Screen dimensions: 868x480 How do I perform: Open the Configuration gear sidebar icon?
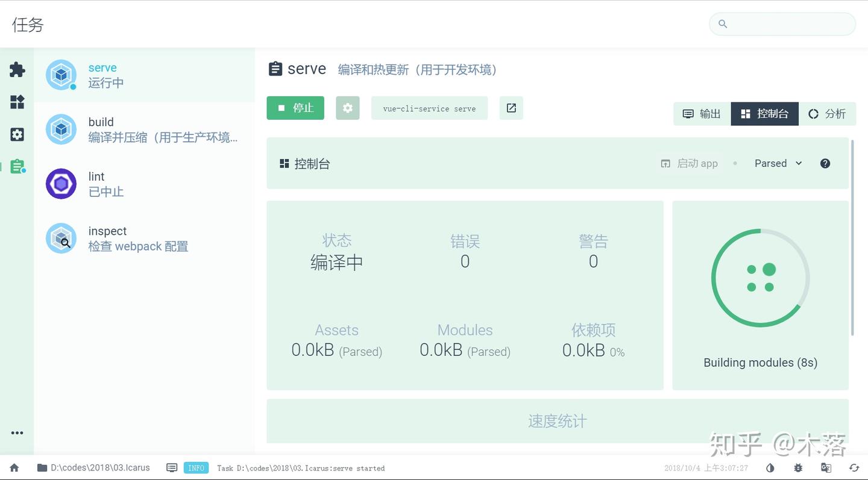[17, 134]
